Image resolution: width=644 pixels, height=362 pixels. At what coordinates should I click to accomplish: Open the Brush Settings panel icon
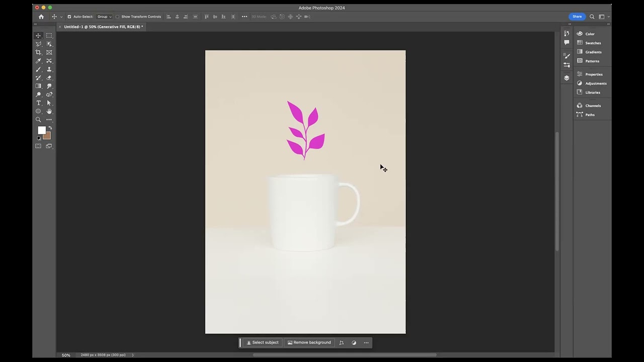coord(567,56)
